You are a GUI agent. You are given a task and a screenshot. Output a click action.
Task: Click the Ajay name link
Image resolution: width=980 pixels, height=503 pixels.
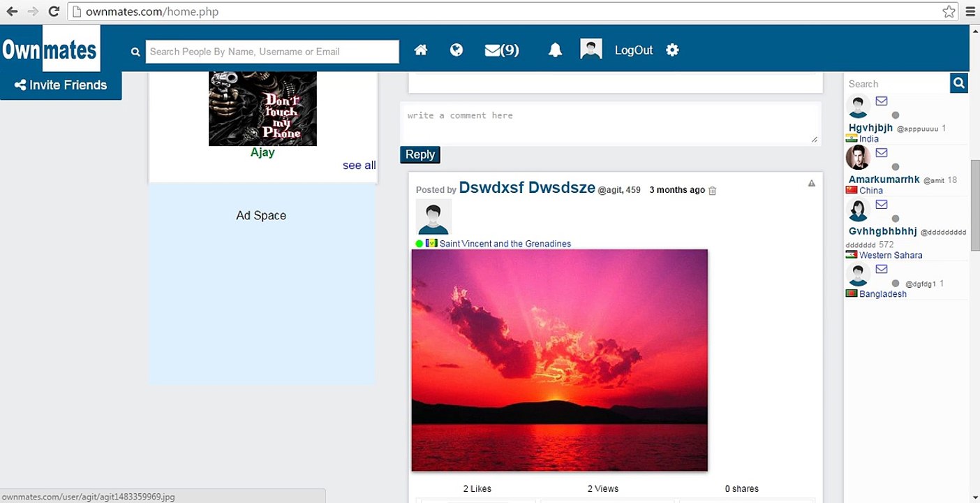[262, 152]
